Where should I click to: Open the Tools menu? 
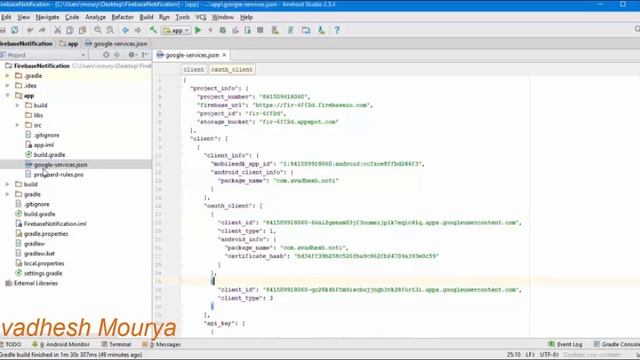182,17
